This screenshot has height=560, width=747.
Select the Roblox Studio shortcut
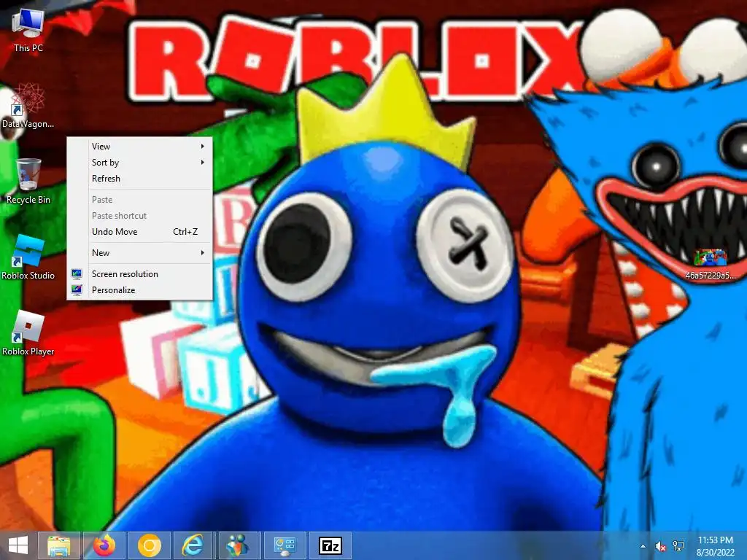tap(28, 257)
